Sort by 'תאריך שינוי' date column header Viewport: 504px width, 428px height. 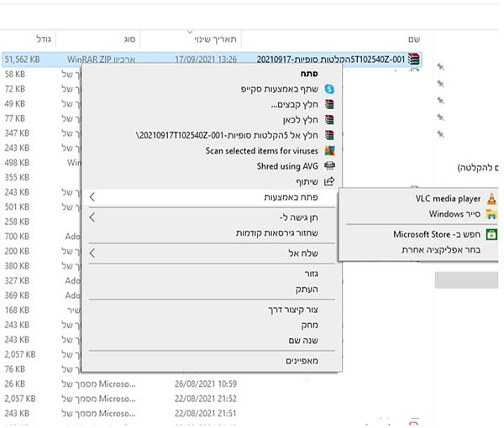click(215, 39)
